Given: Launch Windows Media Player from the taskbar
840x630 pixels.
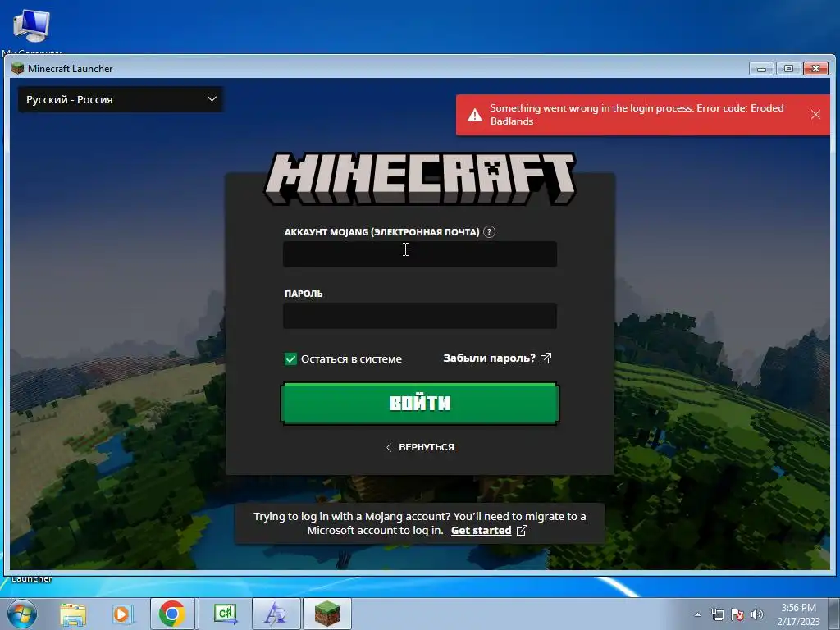Looking at the screenshot, I should 121,614.
